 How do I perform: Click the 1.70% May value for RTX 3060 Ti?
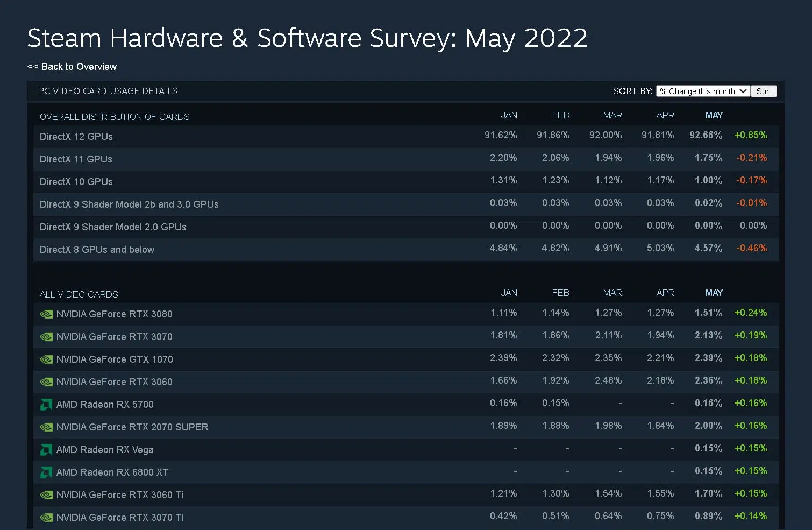(x=709, y=493)
